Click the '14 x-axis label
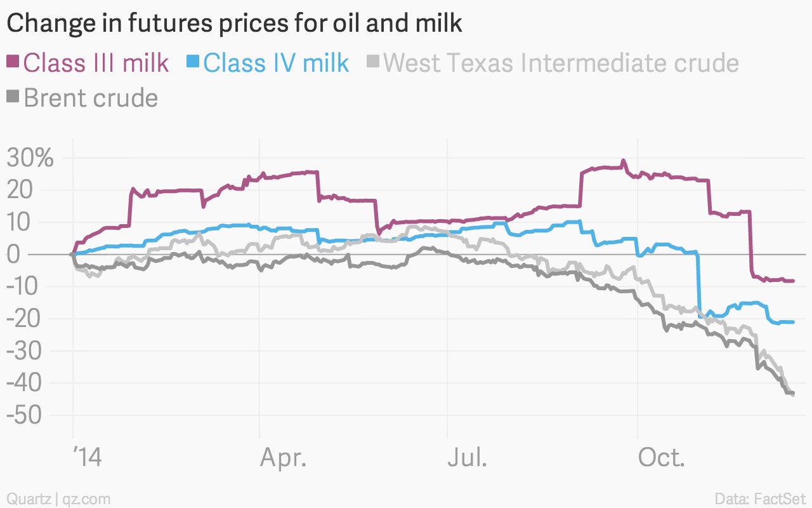The width and height of the screenshot is (812, 508). click(x=87, y=457)
